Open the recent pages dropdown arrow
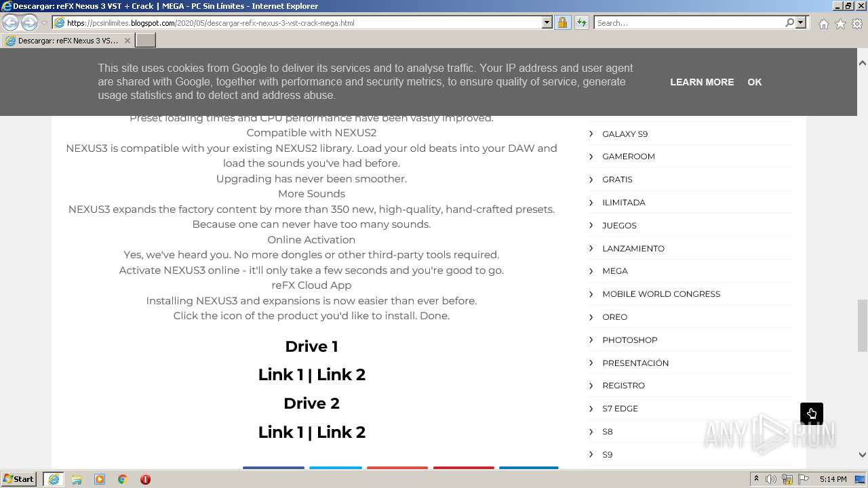Screen dimensions: 868x488 44,23
